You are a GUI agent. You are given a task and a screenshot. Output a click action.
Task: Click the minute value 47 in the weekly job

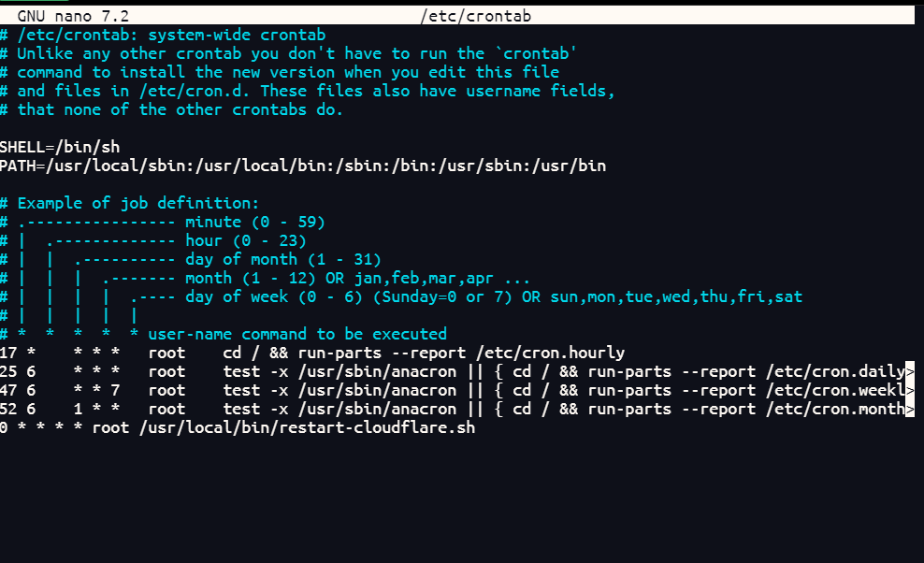(8, 390)
